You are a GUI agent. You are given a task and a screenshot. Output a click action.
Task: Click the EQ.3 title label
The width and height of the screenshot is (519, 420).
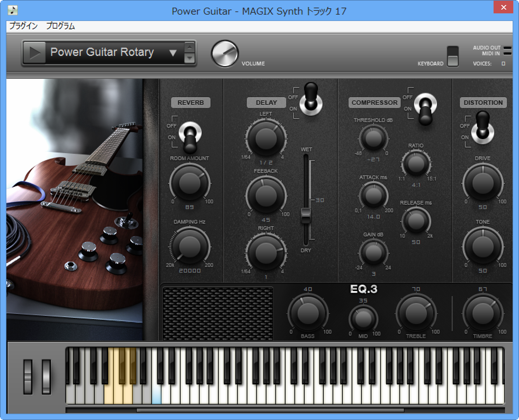[x=364, y=289]
